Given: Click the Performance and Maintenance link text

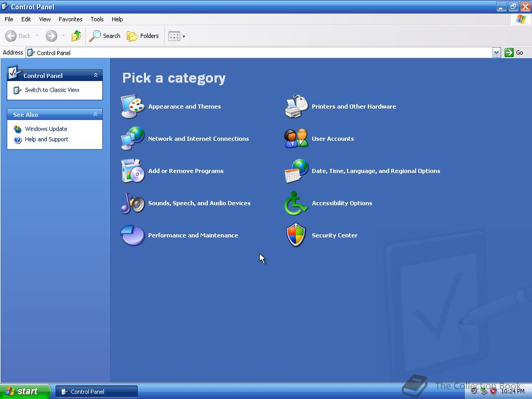Looking at the screenshot, I should [x=193, y=235].
